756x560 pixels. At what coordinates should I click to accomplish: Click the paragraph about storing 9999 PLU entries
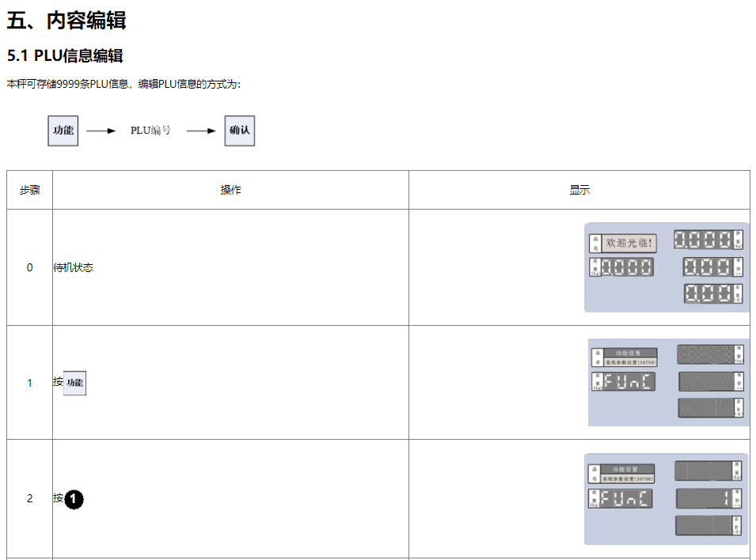123,84
